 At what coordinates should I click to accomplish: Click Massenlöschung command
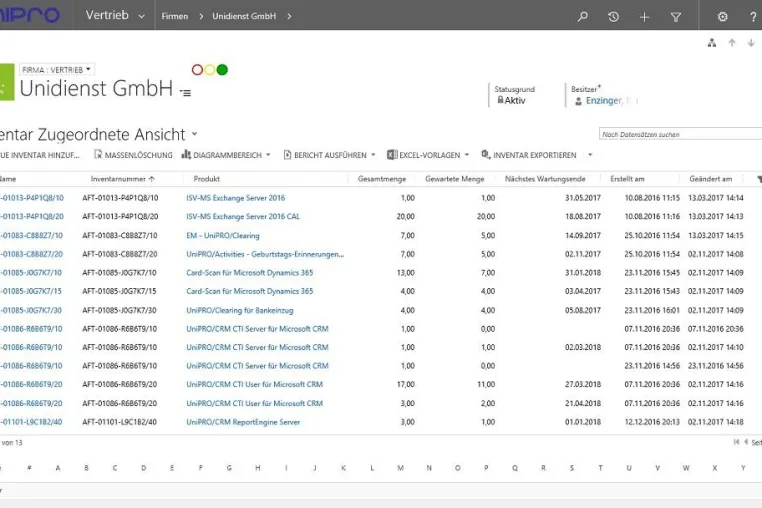133,155
